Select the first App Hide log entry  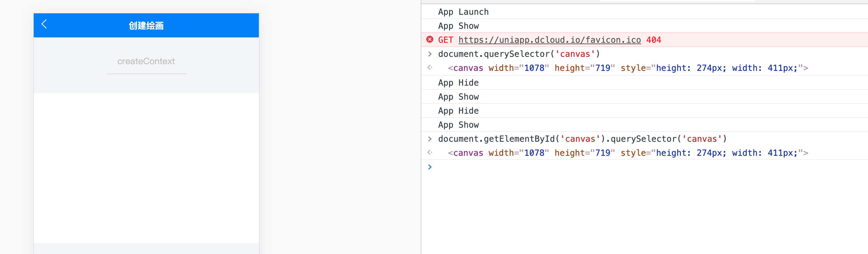[x=458, y=83]
